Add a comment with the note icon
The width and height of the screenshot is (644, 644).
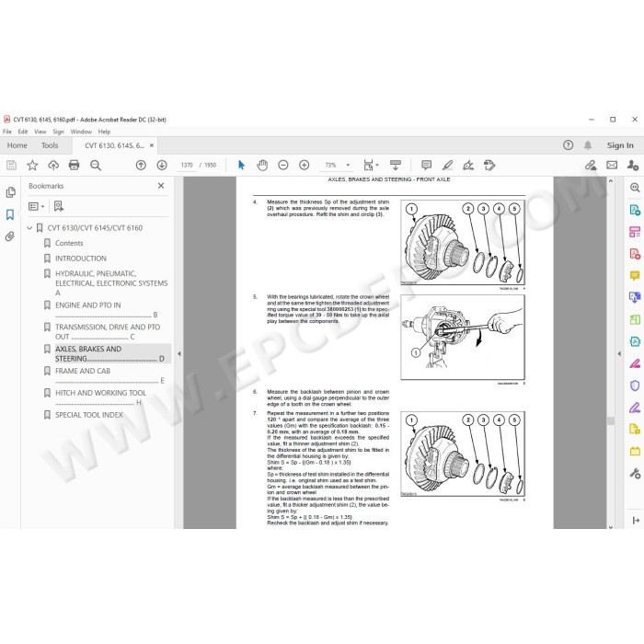[x=426, y=165]
